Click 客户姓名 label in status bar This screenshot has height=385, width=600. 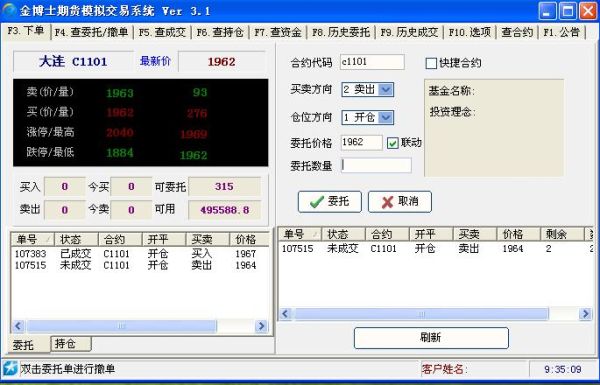(x=444, y=369)
